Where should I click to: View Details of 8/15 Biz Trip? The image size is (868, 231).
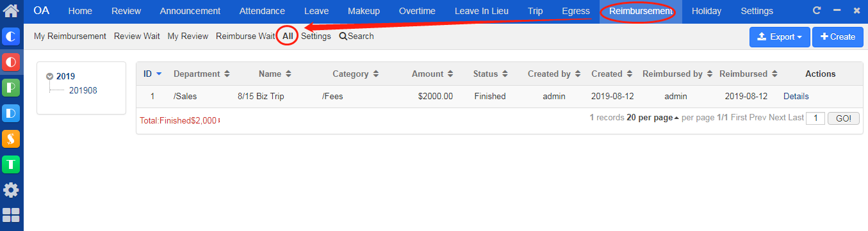(796, 97)
